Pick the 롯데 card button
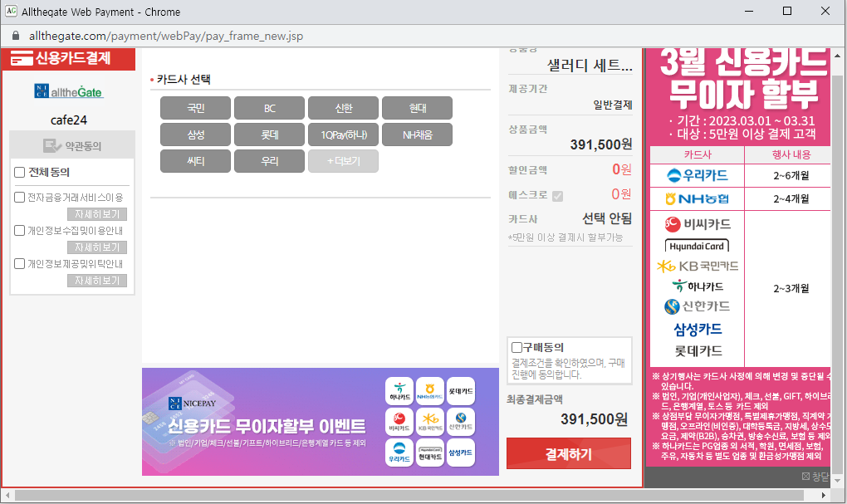847x504 pixels. pos(270,135)
